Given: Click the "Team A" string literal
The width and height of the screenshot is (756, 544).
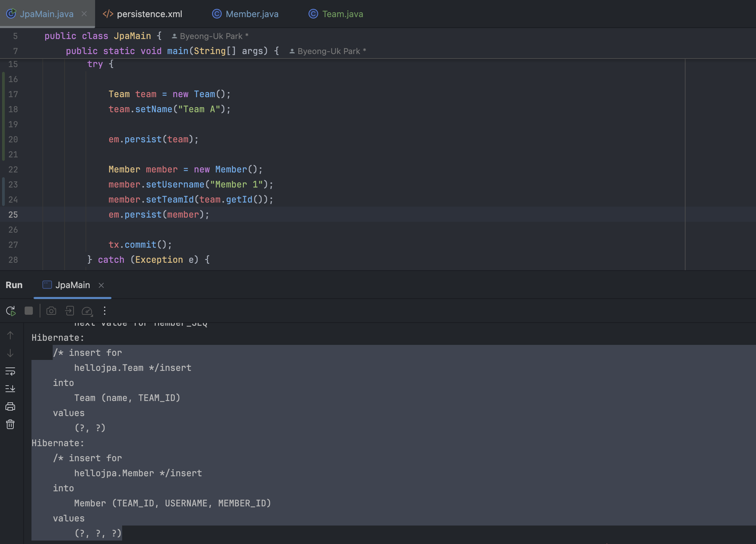Looking at the screenshot, I should pos(199,109).
